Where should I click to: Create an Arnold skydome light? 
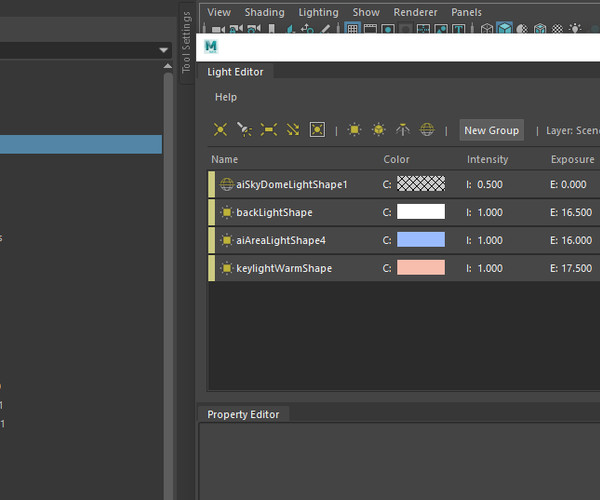click(427, 130)
